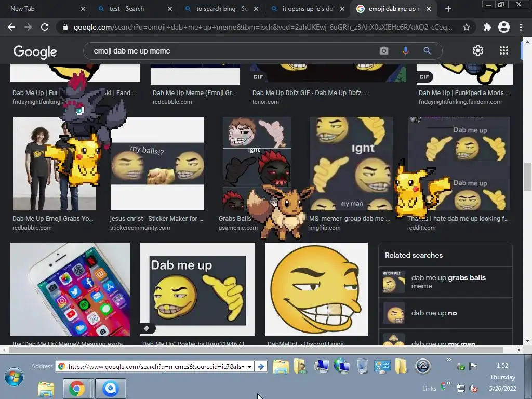Close the 'test - Search' tab
The width and height of the screenshot is (532, 399).
[170, 9]
